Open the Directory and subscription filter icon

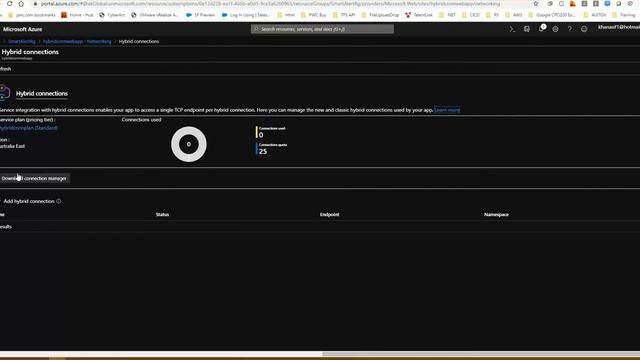tap(527, 29)
